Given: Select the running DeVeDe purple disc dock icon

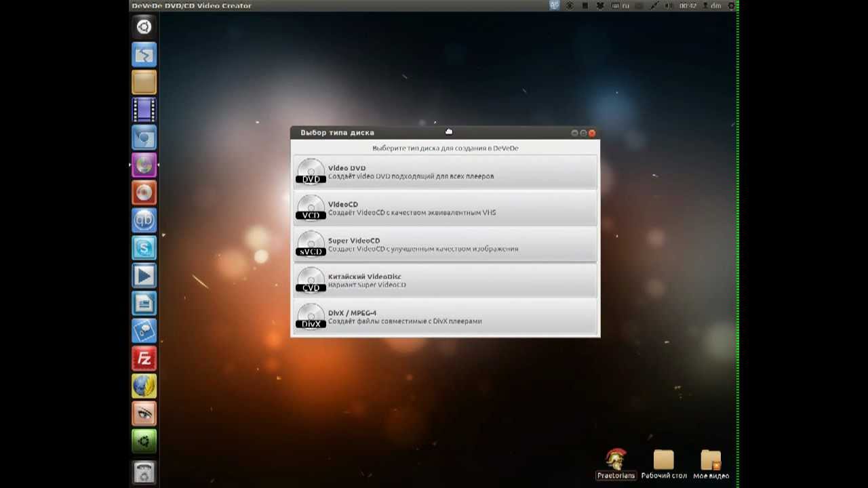Looking at the screenshot, I should (144, 165).
